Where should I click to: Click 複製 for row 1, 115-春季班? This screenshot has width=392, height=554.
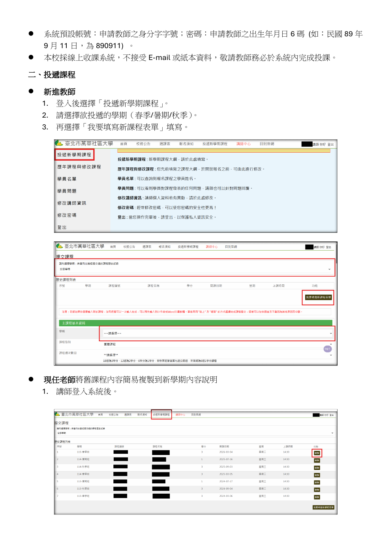(317, 453)
